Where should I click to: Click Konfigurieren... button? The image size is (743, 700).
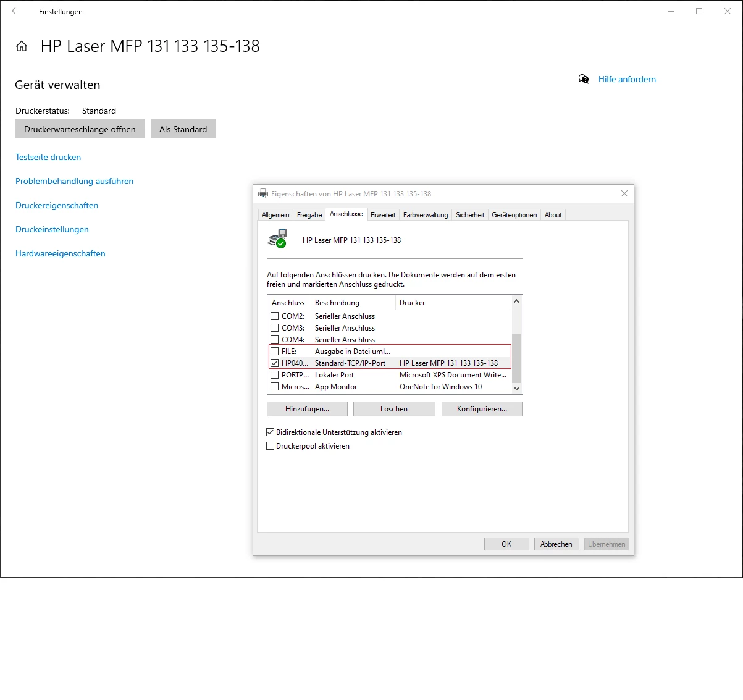click(482, 409)
